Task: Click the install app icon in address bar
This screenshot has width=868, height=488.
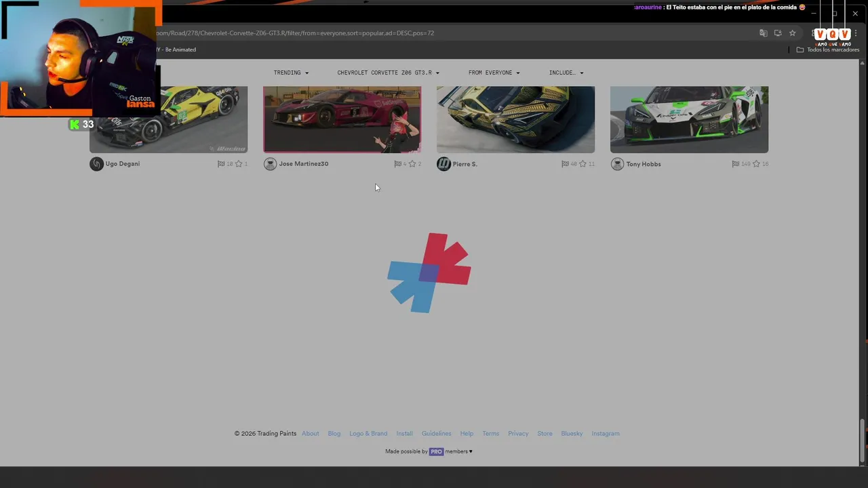Action: point(778,33)
